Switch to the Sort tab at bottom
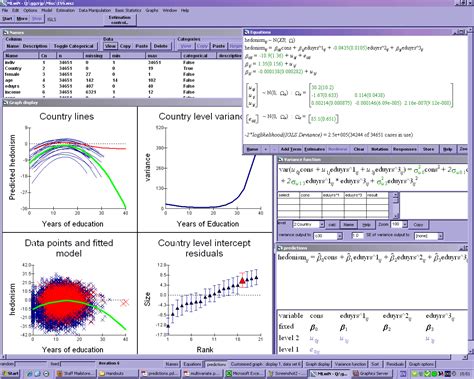This screenshot has width=474, height=379. (x=375, y=364)
